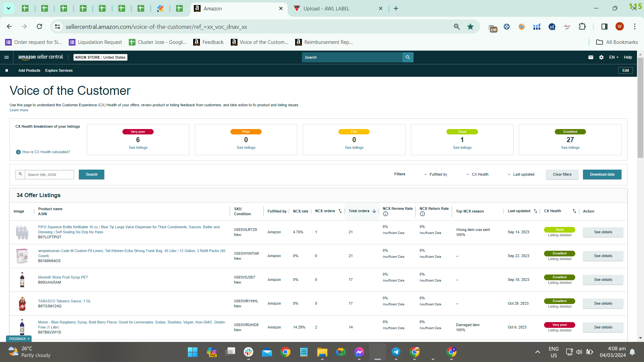Open the tab search dropdown chevron
The image size is (644, 362).
pyautogui.click(x=8, y=8)
